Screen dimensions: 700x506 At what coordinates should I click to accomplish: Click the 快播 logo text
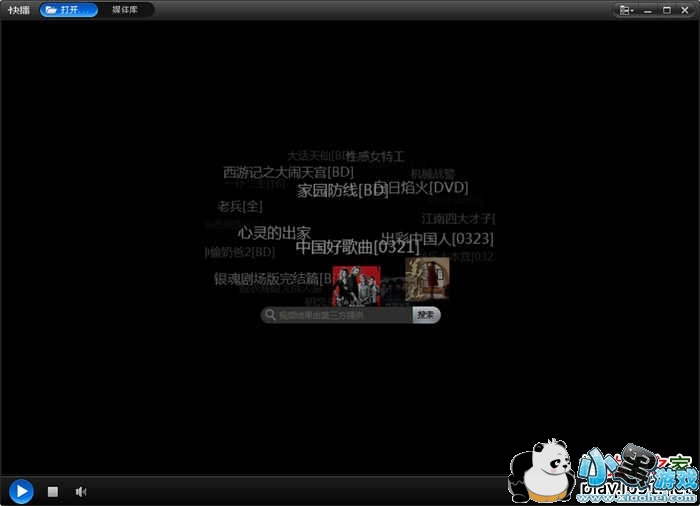click(x=19, y=10)
